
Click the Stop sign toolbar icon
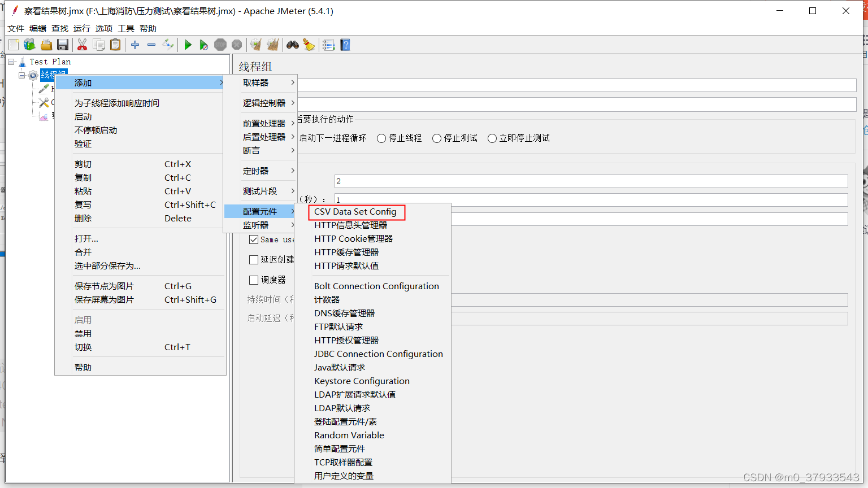[220, 45]
